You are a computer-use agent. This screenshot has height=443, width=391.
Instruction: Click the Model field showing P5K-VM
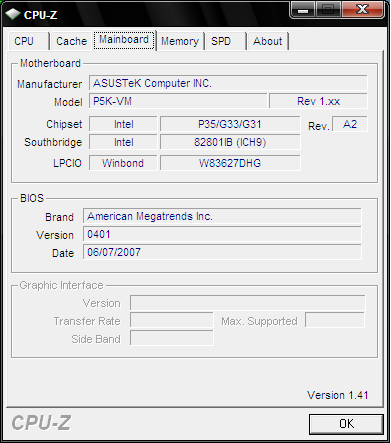click(x=178, y=101)
